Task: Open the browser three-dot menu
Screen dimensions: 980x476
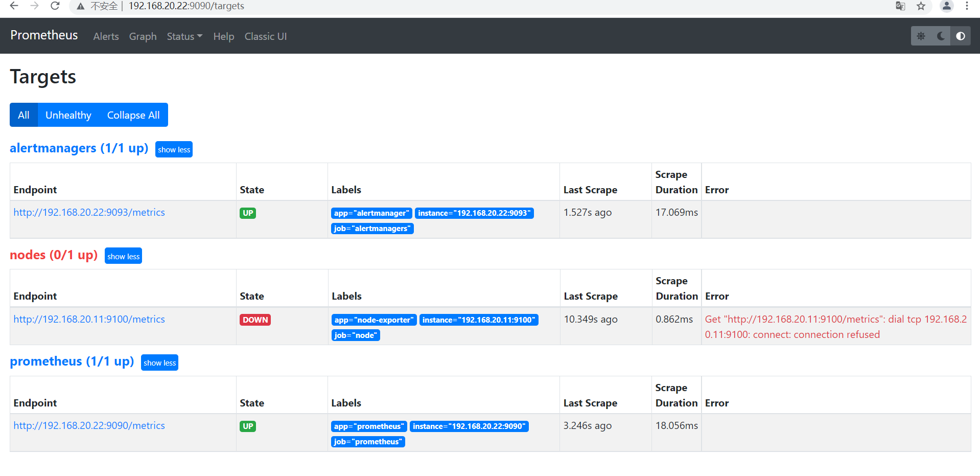Action: [967, 6]
